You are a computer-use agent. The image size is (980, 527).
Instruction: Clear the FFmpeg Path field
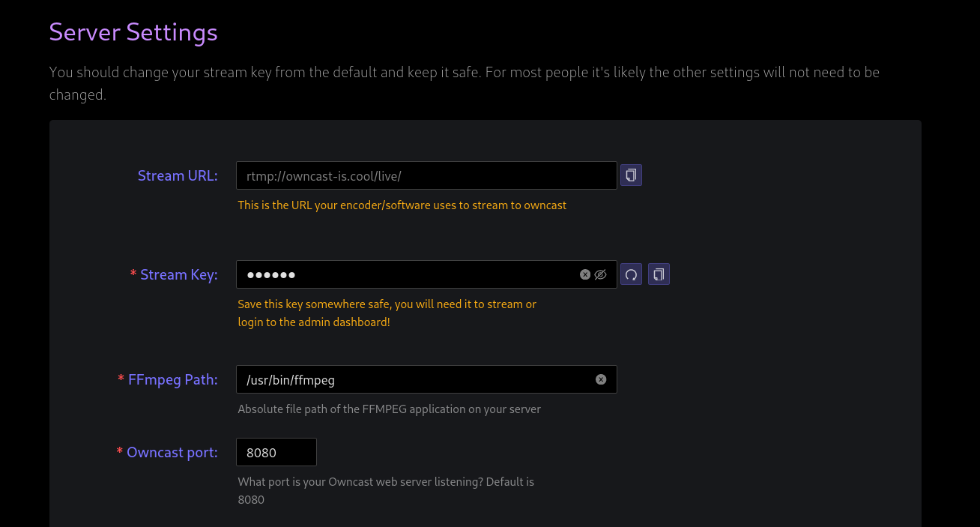600,379
